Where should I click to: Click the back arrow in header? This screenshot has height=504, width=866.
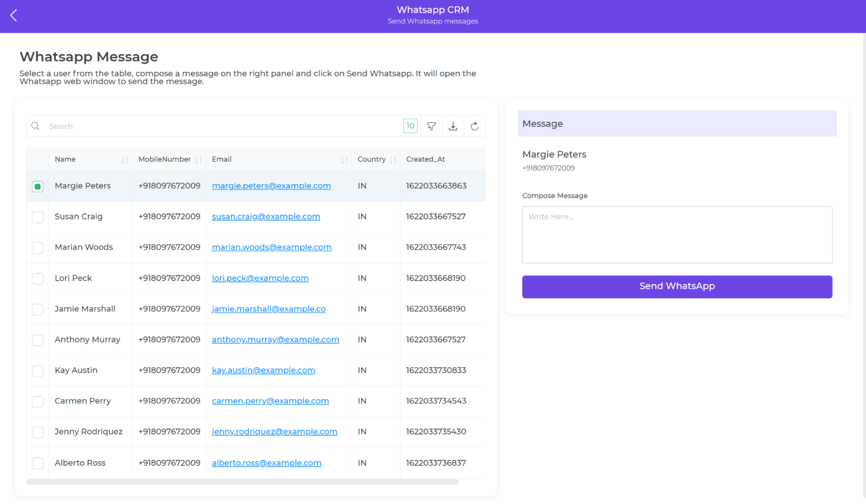14,16
